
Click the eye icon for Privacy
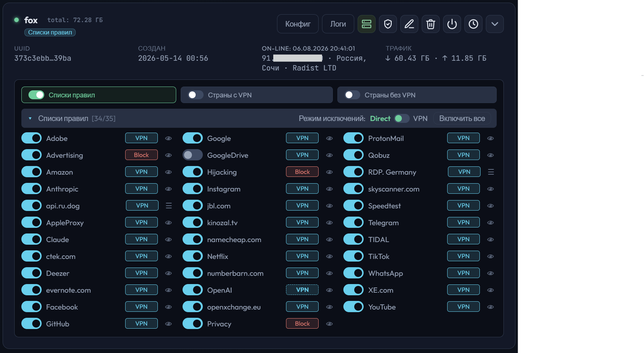click(329, 324)
